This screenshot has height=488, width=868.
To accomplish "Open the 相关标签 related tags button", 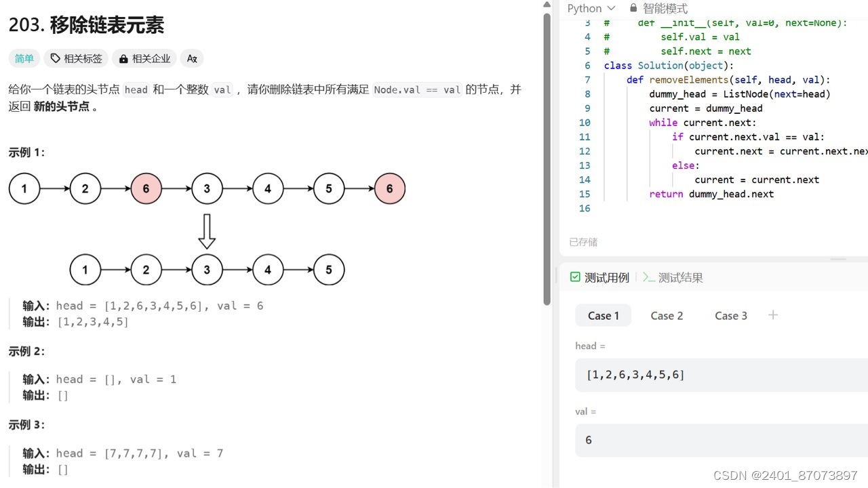I will click(76, 59).
